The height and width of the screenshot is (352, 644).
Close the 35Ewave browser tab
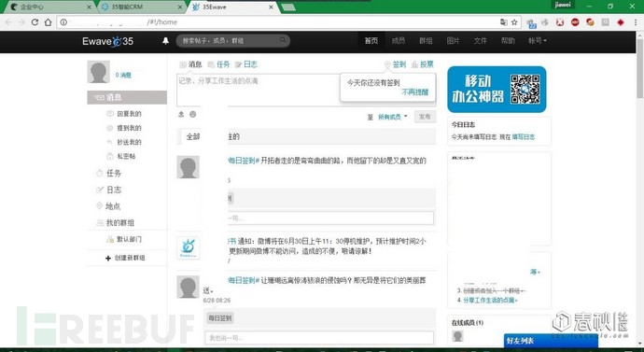click(x=271, y=7)
